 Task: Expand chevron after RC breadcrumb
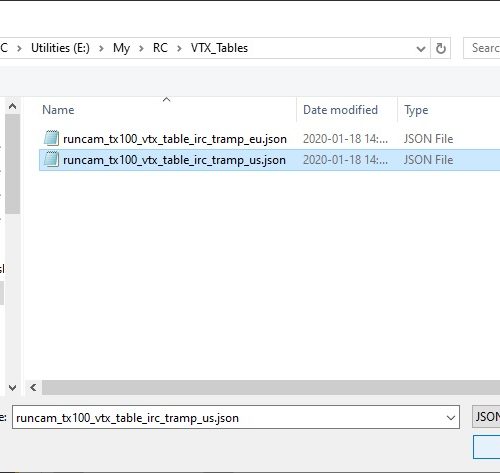pos(179,49)
